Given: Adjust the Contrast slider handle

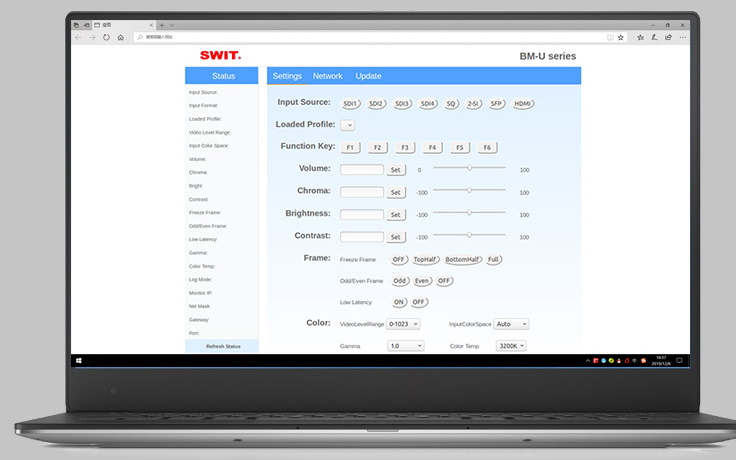Looking at the screenshot, I should coord(469,235).
